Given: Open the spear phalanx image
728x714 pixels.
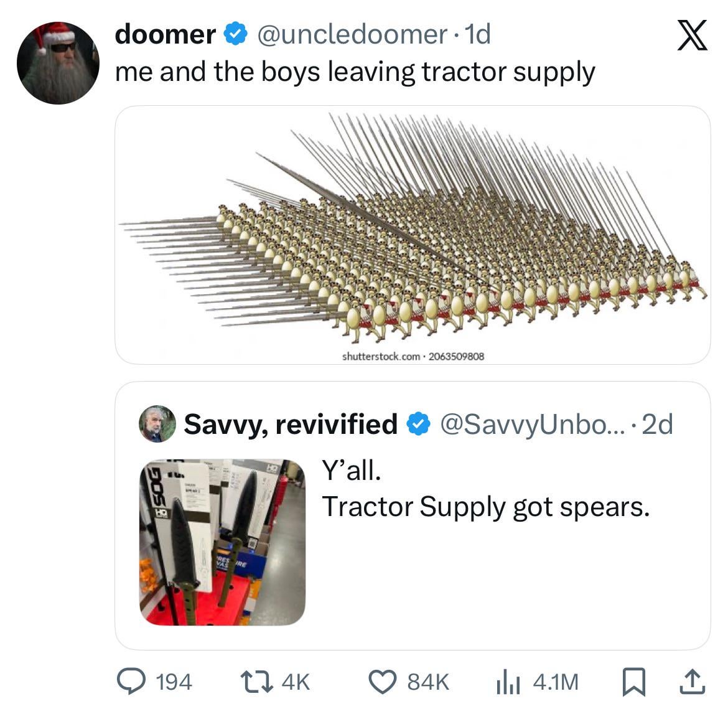Looking at the screenshot, I should click(412, 235).
